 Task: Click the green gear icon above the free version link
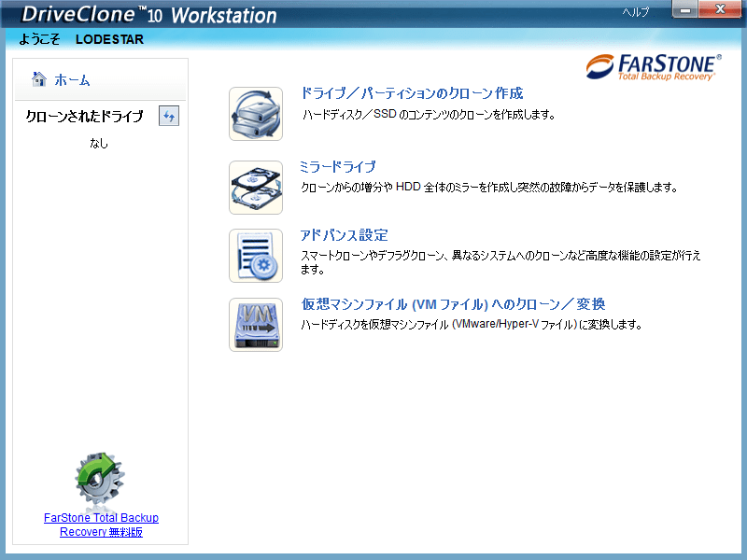tap(100, 478)
